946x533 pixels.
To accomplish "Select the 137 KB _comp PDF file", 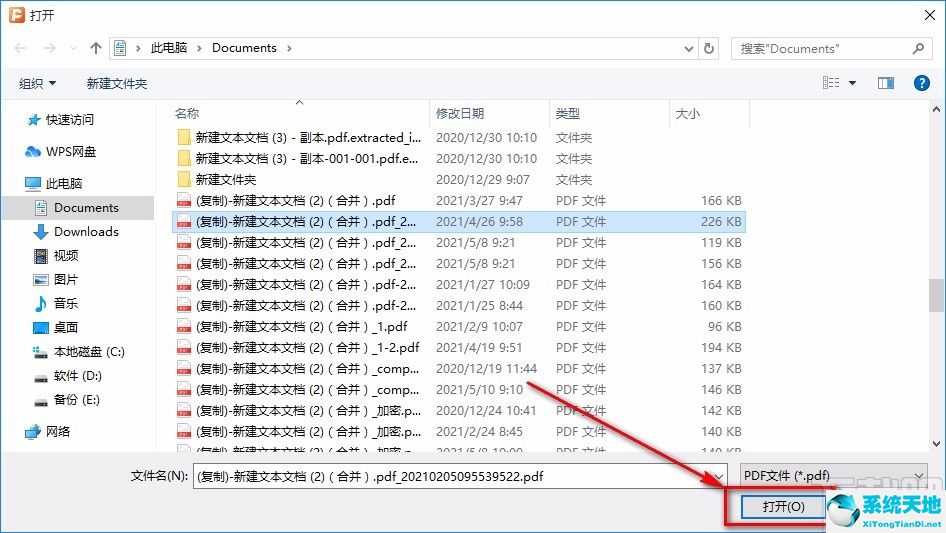I will click(x=459, y=369).
